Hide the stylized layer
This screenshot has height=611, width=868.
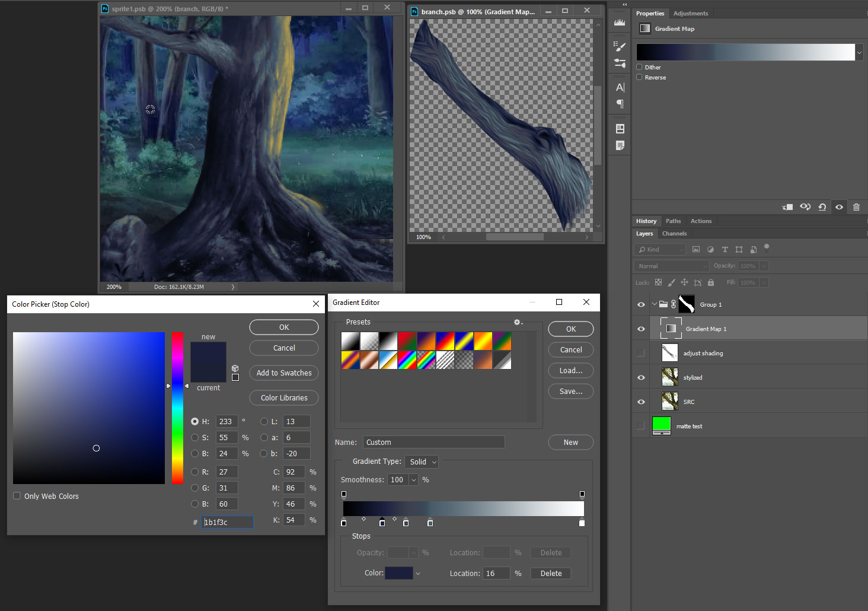click(x=641, y=377)
